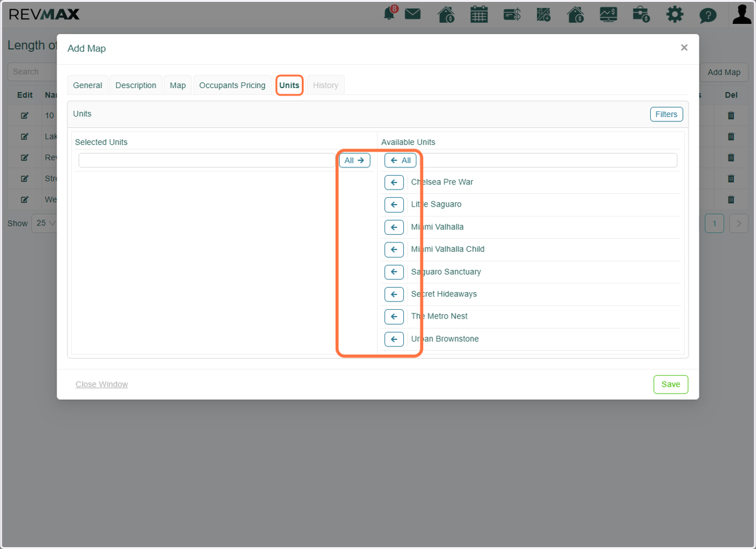Click the Chelsea Pre War unit name

coord(442,182)
